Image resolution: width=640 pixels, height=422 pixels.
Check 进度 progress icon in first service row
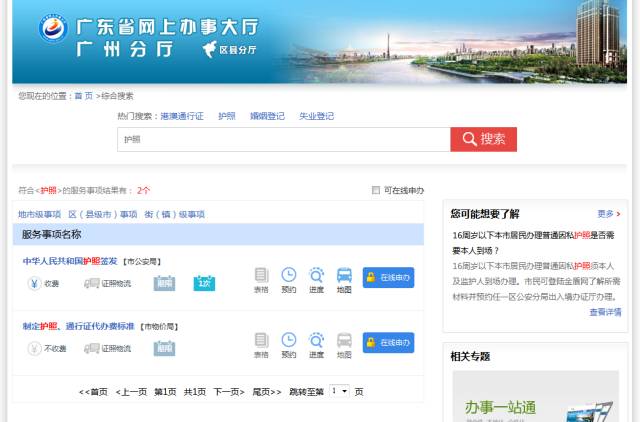(x=316, y=279)
